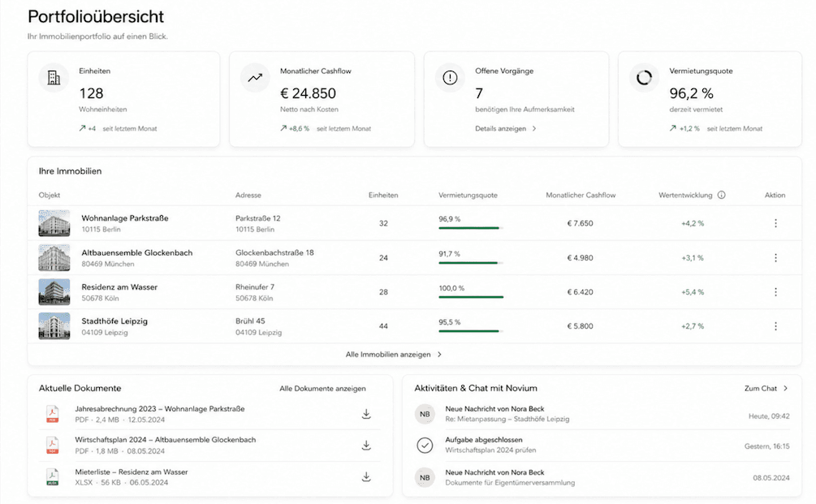
Task: Click the € 24.850 cashflow figure
Action: coord(308,93)
